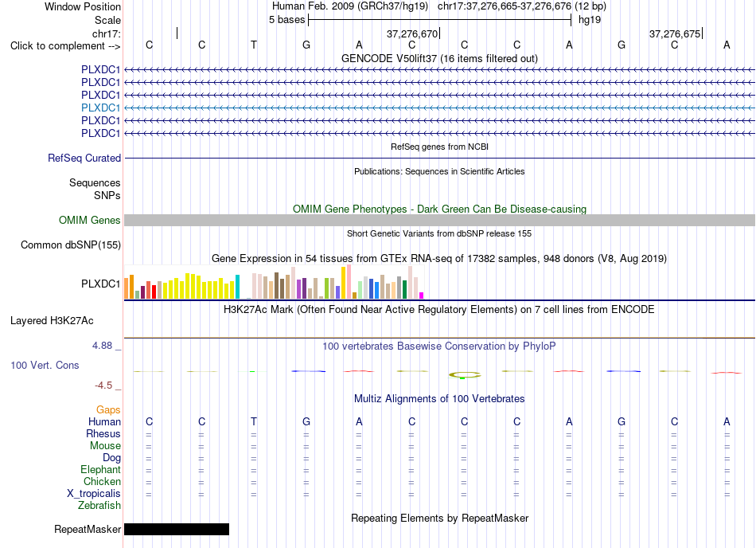756x548 pixels.
Task: Select the Zebrafish species label
Action: click(x=99, y=505)
